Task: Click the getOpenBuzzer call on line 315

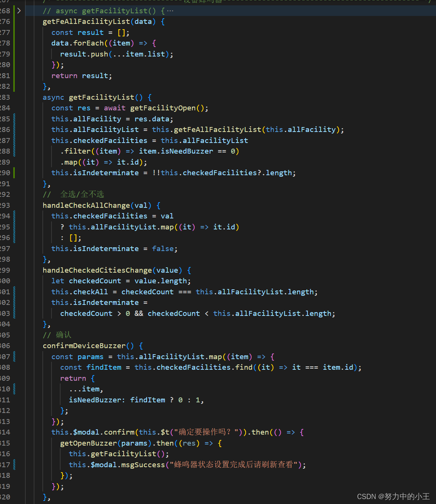Action: [88, 443]
